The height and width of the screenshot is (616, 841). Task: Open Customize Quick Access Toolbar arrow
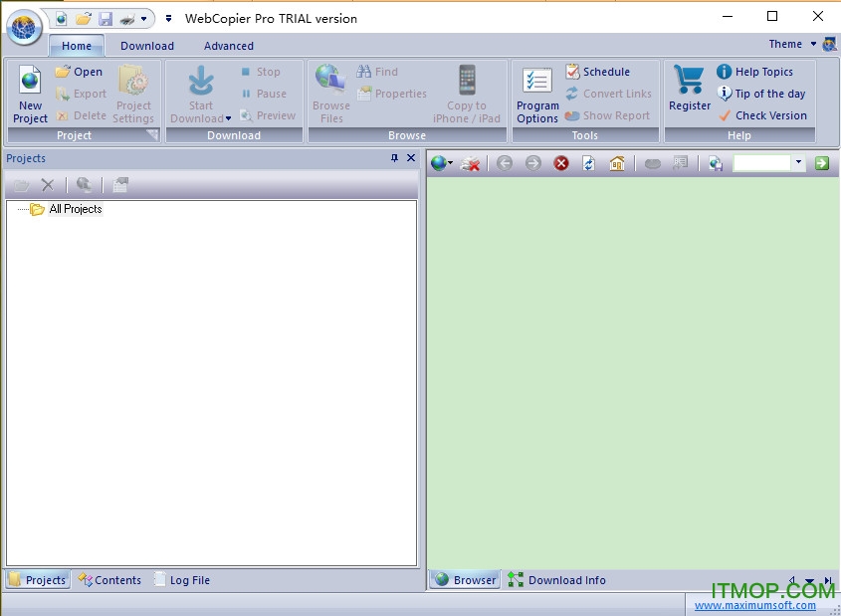coord(168,19)
